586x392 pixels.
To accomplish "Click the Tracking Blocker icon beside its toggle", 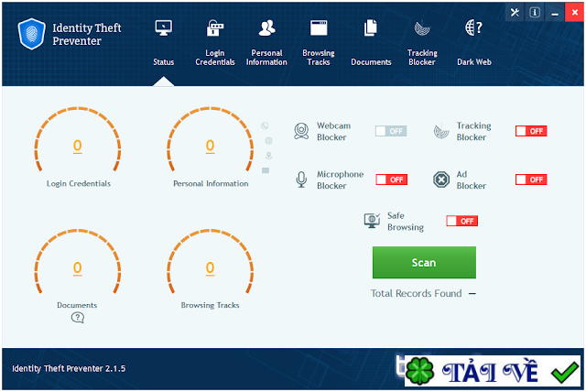I will tap(441, 131).
